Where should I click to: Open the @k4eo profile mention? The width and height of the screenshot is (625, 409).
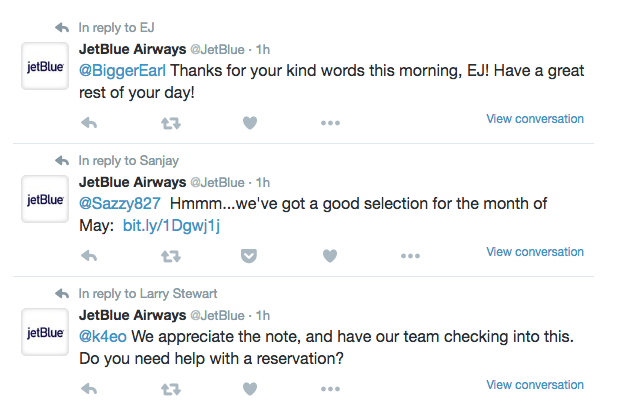103,336
